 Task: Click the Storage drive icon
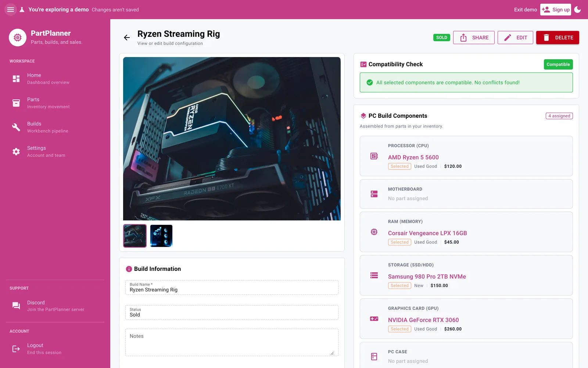click(374, 275)
